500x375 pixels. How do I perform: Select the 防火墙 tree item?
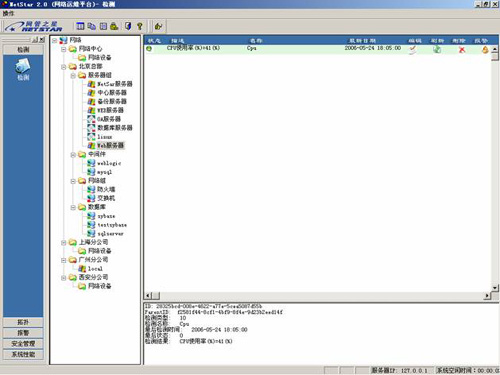[x=106, y=189]
